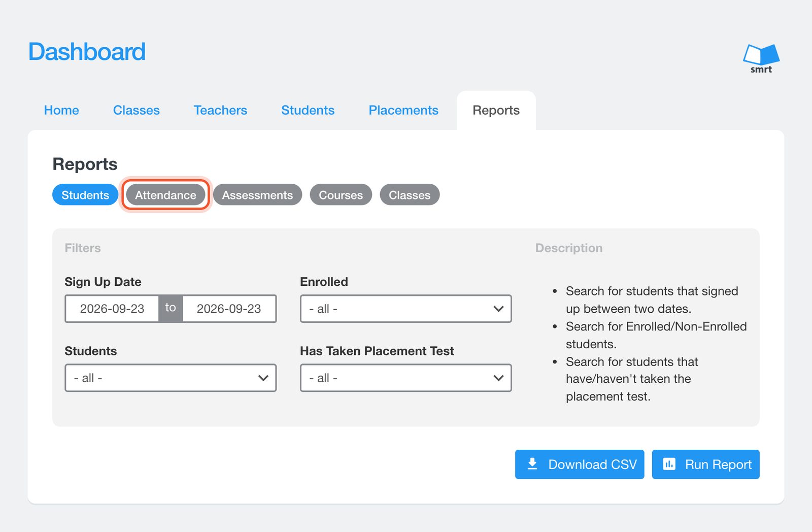Run the report
Screen dimensions: 812x532
tap(705, 464)
